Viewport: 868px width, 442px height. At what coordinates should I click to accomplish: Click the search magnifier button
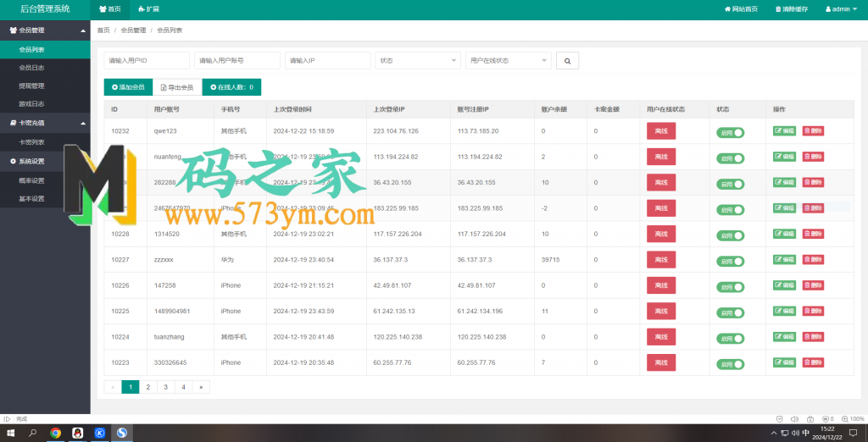tap(567, 61)
